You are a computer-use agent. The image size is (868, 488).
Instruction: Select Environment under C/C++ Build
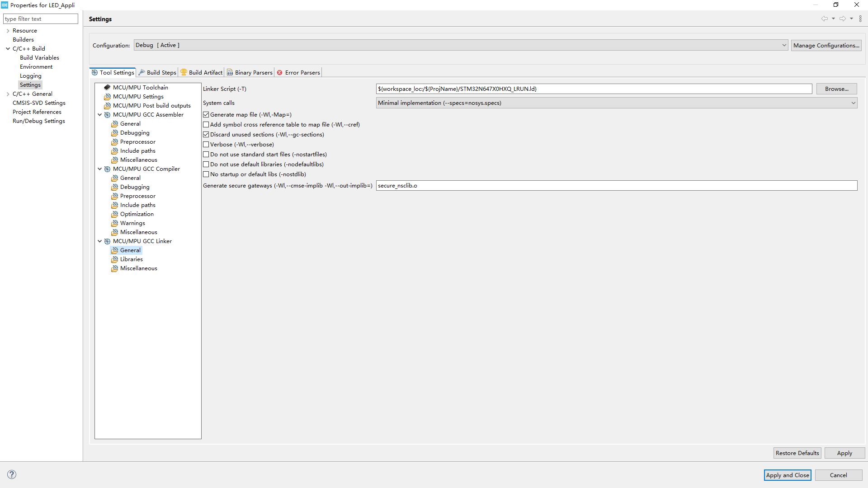click(36, 67)
